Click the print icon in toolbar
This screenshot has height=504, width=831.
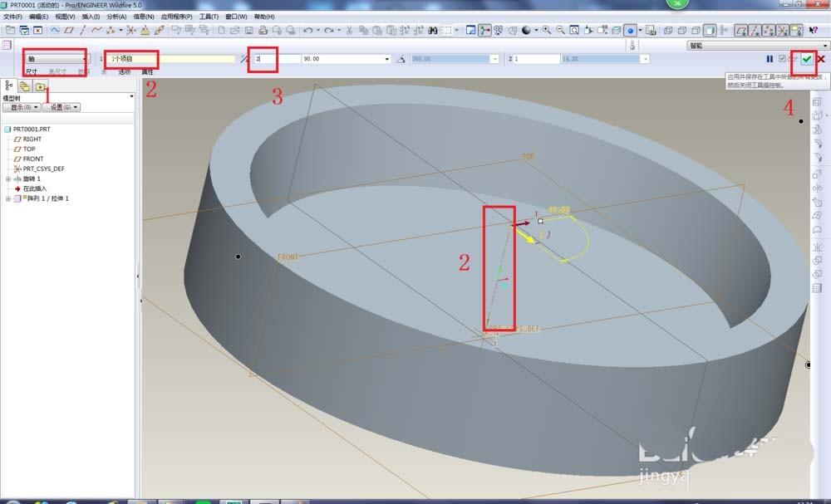pos(263,31)
